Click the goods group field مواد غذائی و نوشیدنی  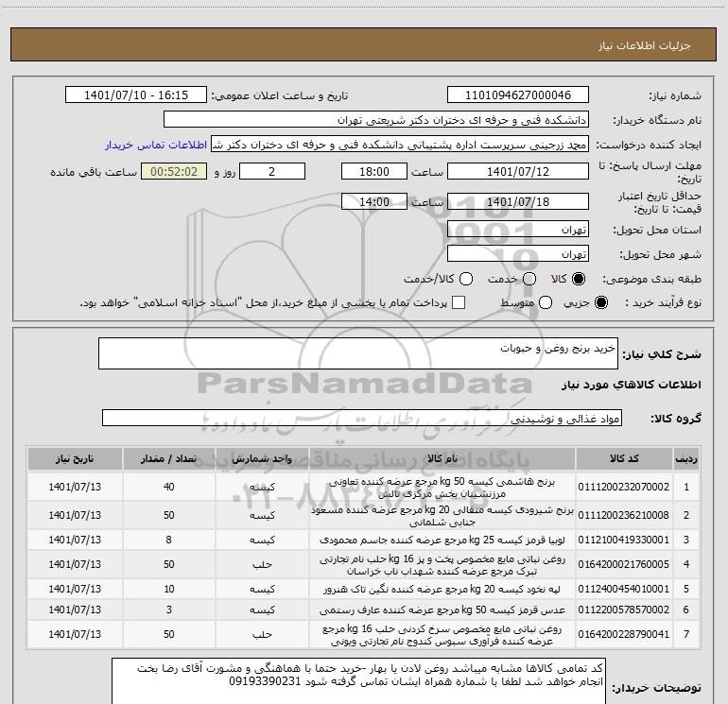[362, 418]
